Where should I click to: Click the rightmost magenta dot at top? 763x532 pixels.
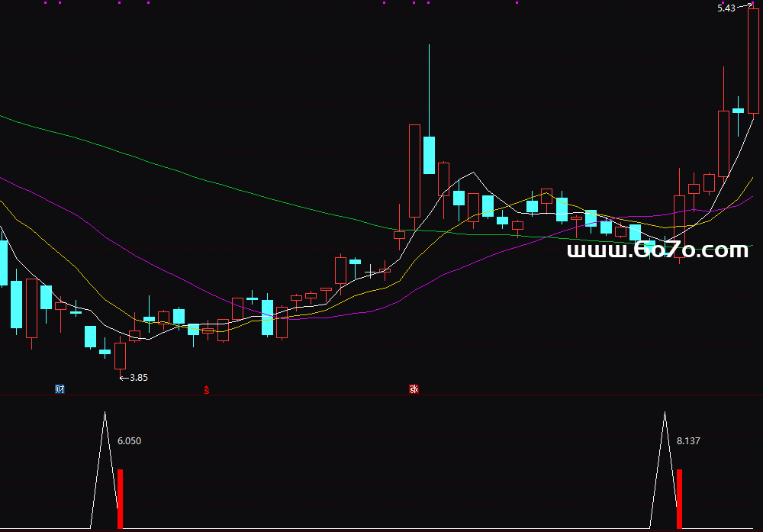pyautogui.click(x=517, y=3)
